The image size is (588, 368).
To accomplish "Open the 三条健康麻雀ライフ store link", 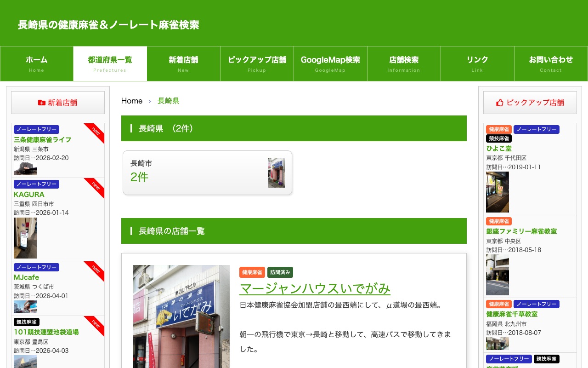I will coord(42,139).
